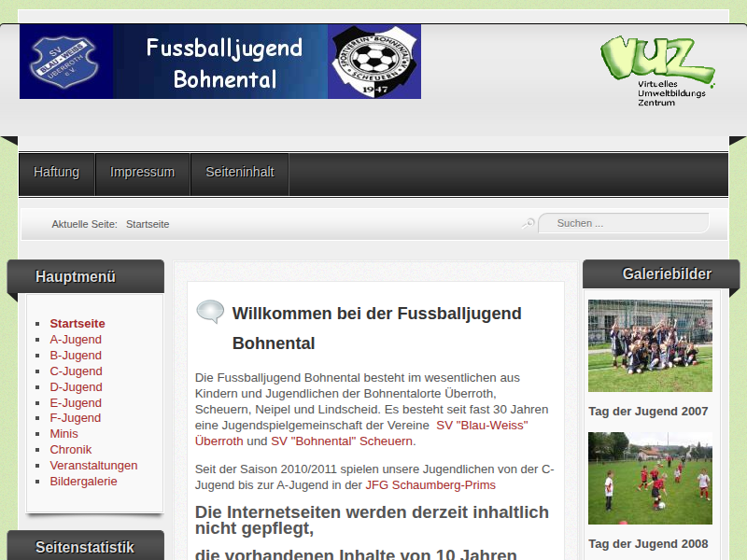The image size is (747, 560).
Task: Open the Impressum menu item
Action: [142, 173]
